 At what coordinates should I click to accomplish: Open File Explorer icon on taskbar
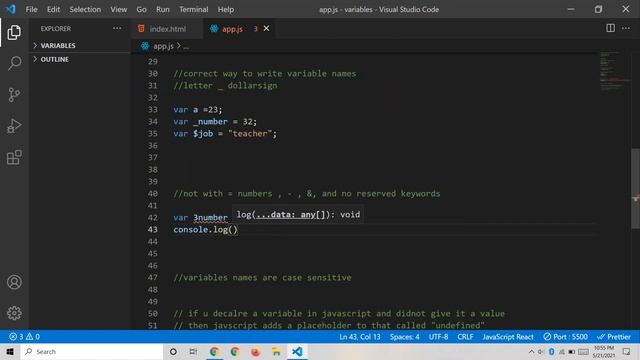coord(276,351)
